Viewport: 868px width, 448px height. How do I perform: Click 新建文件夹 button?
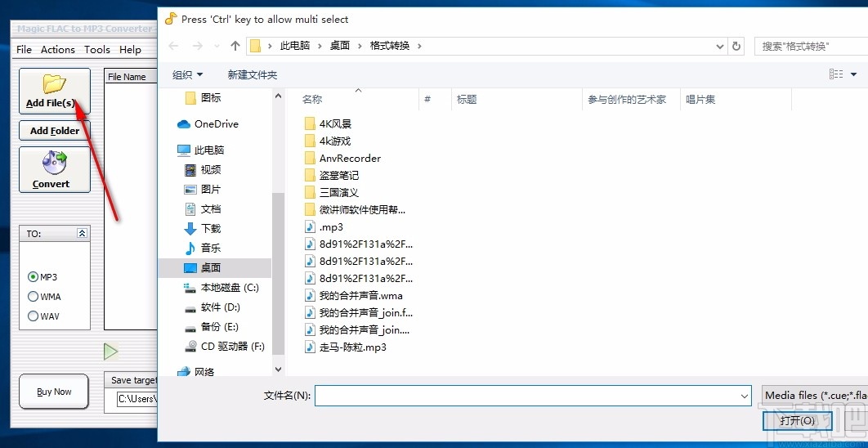point(253,74)
